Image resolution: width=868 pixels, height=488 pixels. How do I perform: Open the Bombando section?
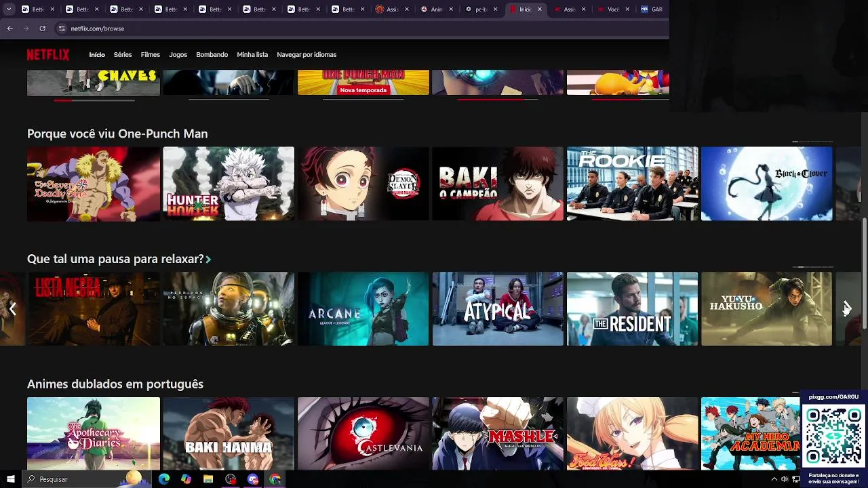click(212, 55)
